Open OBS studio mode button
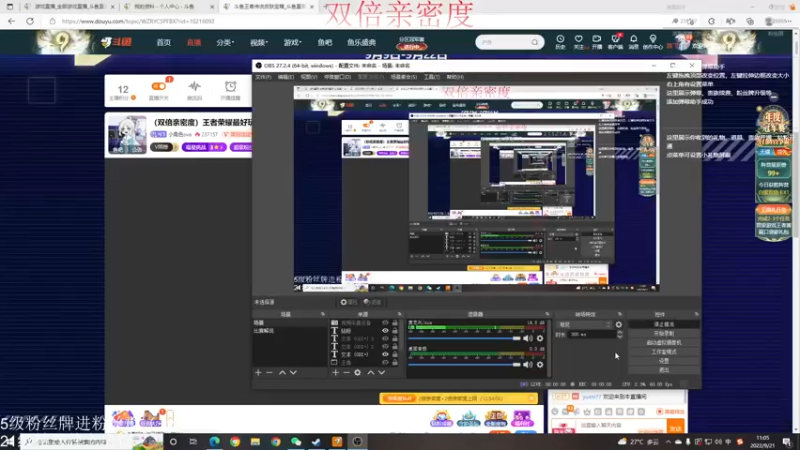The height and width of the screenshot is (450, 800). point(664,352)
